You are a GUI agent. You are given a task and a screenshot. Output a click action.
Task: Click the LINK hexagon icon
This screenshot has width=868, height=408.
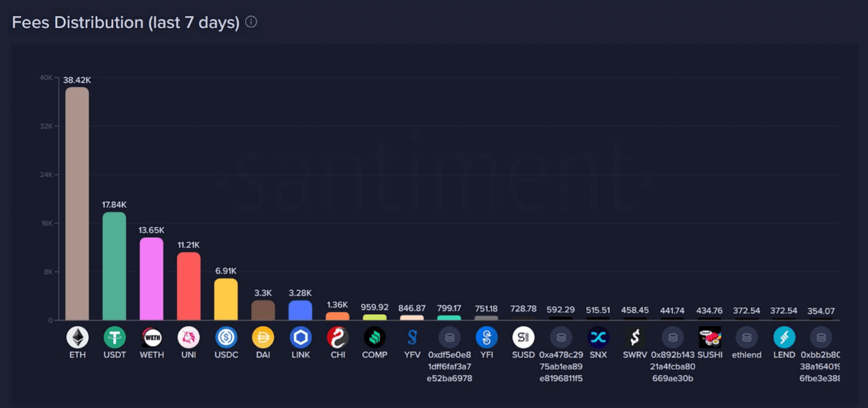(300, 337)
